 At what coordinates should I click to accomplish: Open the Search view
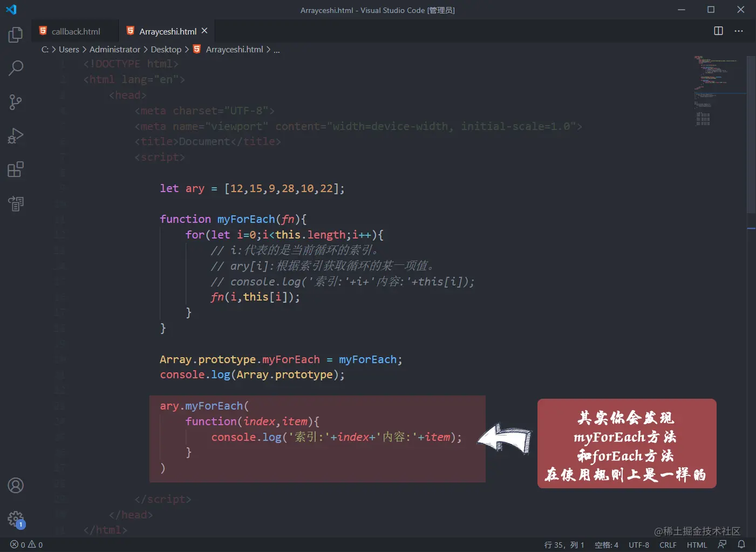coord(16,69)
